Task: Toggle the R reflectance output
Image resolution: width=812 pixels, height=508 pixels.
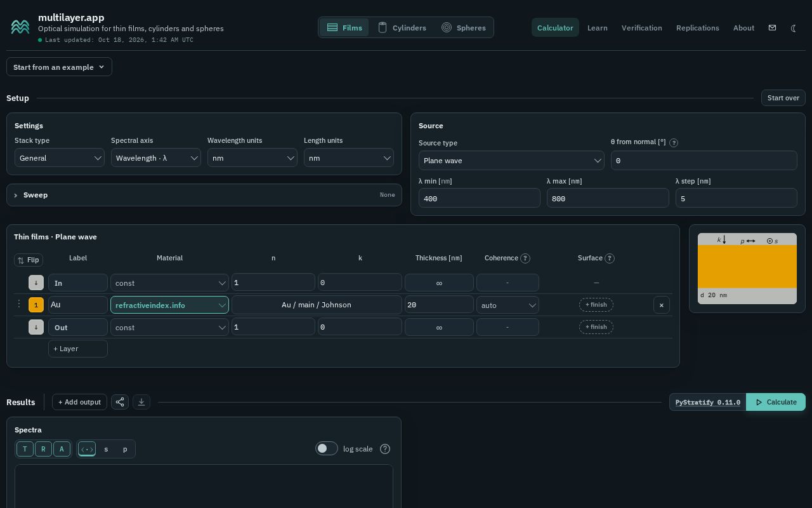Action: [43, 449]
